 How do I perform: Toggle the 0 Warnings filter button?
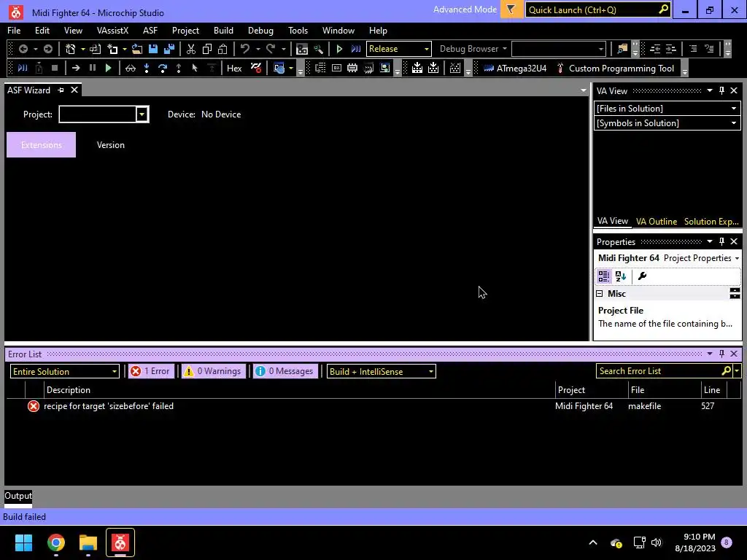(x=212, y=371)
